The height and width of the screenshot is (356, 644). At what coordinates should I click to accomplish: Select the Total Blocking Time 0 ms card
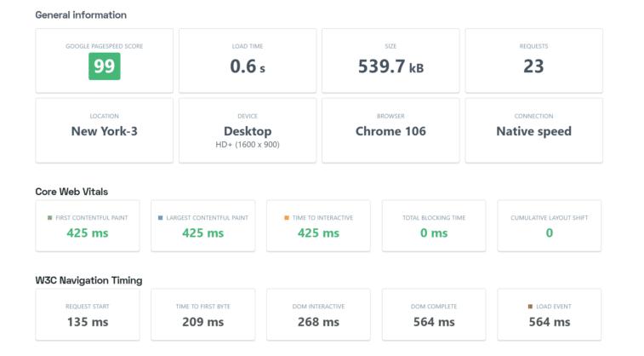(x=434, y=226)
